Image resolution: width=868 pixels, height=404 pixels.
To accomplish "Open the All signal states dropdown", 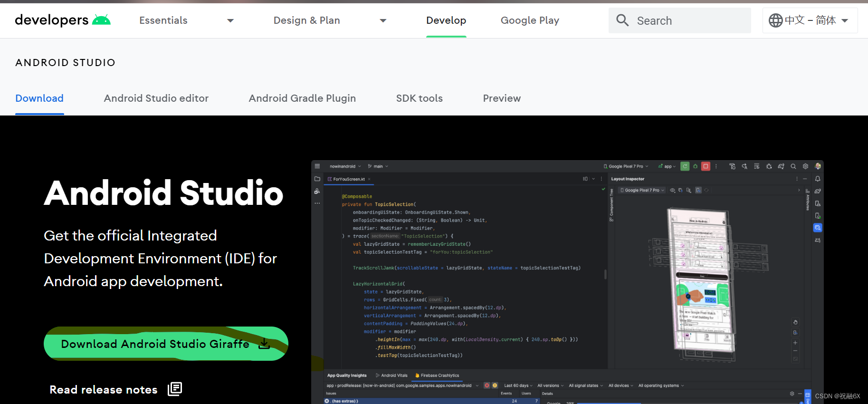I will (586, 385).
